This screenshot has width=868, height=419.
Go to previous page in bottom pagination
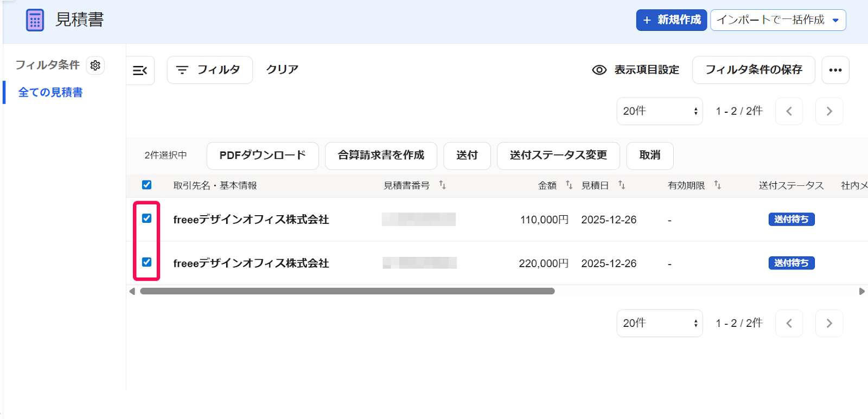[789, 323]
